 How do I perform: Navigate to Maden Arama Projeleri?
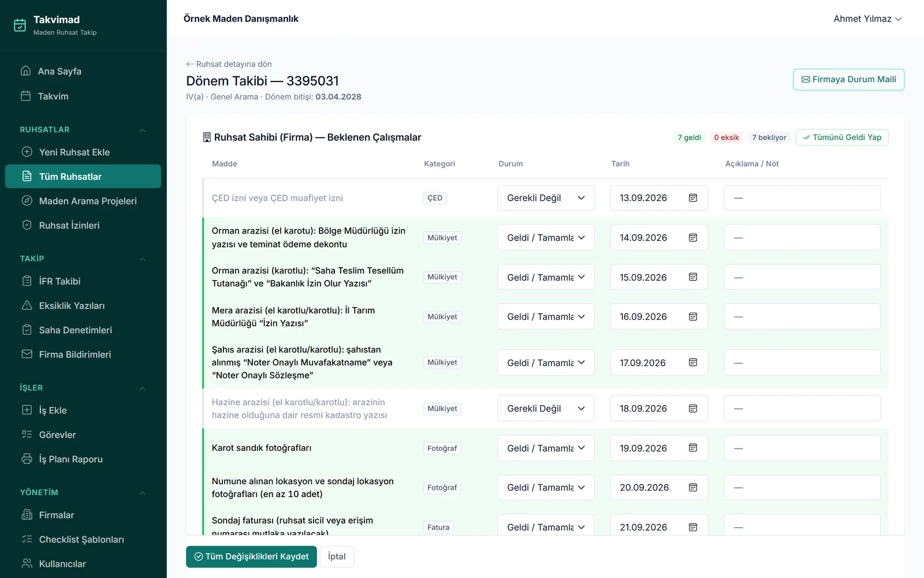tap(83, 201)
